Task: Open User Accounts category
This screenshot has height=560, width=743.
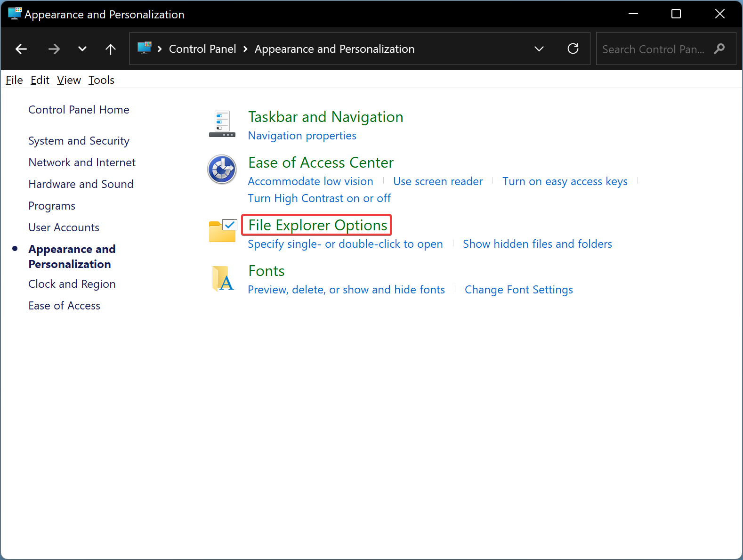Action: coord(64,227)
